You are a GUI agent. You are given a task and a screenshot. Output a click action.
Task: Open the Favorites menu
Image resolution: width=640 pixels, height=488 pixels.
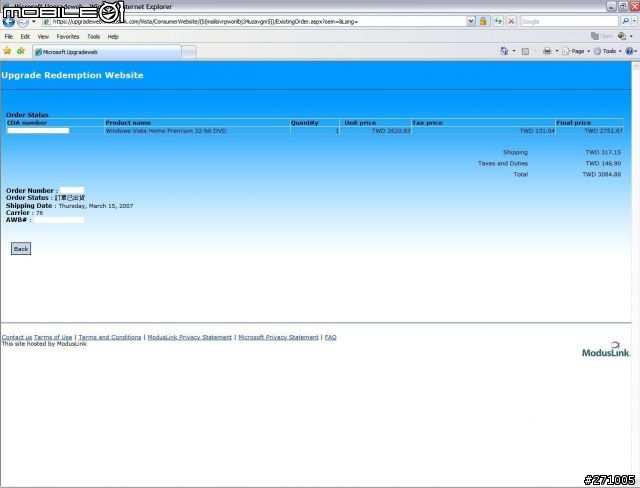pyautogui.click(x=68, y=37)
